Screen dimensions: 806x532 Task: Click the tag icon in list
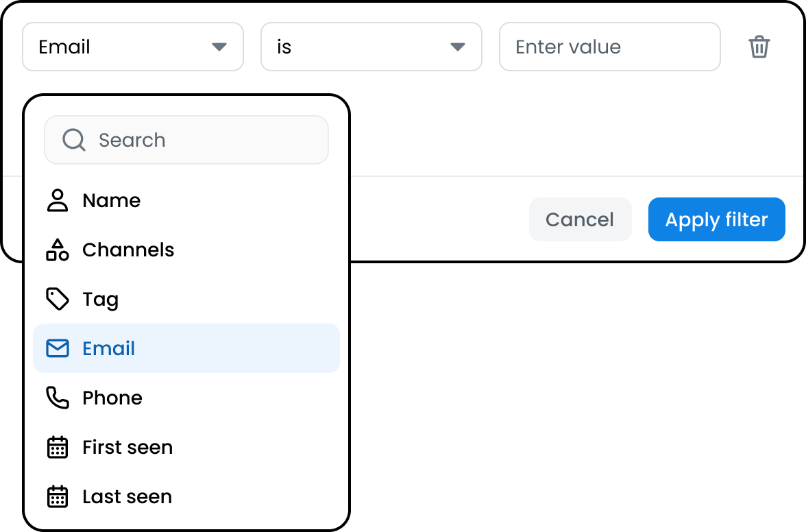pos(58,299)
